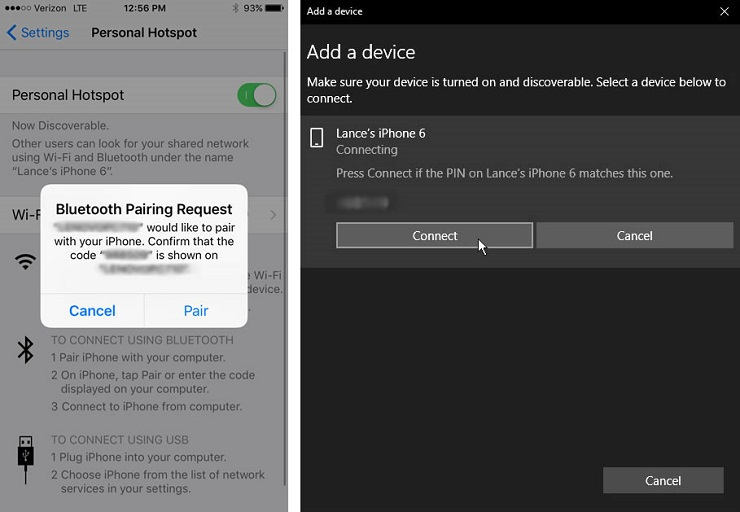Tap Pair in the Bluetooth Pairing Request
Viewport: 740px width, 512px height.
click(x=196, y=311)
